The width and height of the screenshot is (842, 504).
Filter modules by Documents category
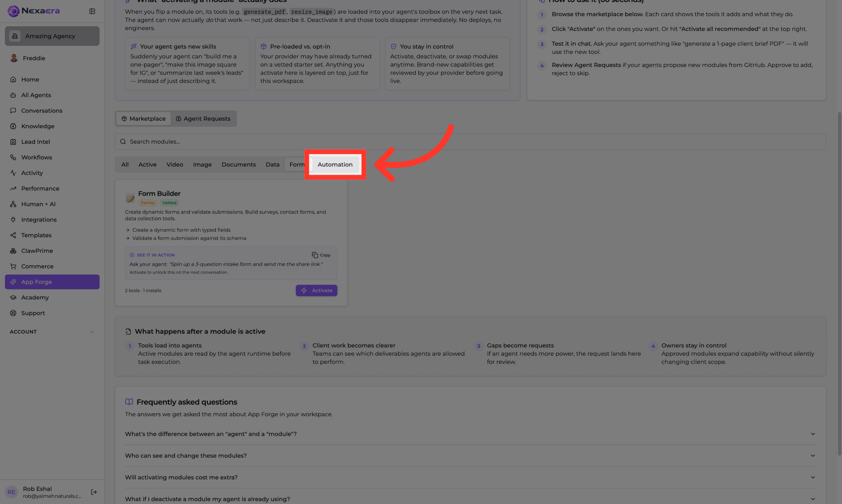tap(239, 165)
